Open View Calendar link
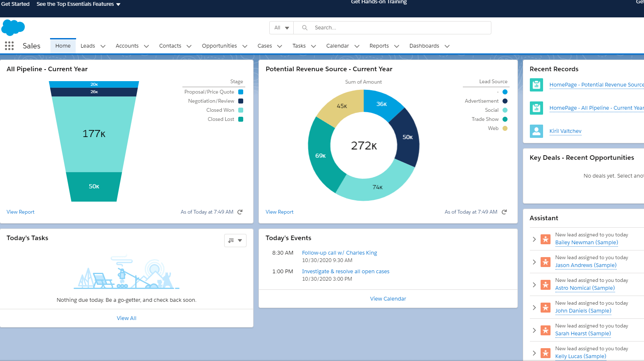This screenshot has width=644, height=361. click(388, 299)
